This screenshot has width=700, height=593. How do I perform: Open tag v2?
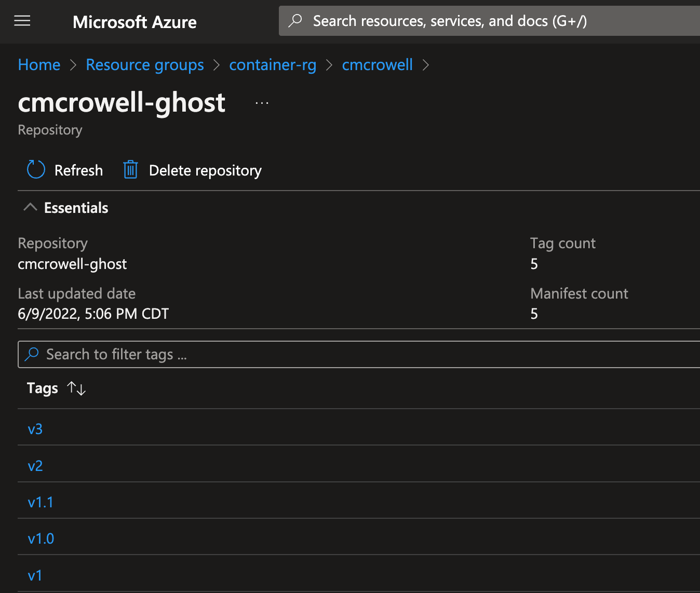pos(35,466)
